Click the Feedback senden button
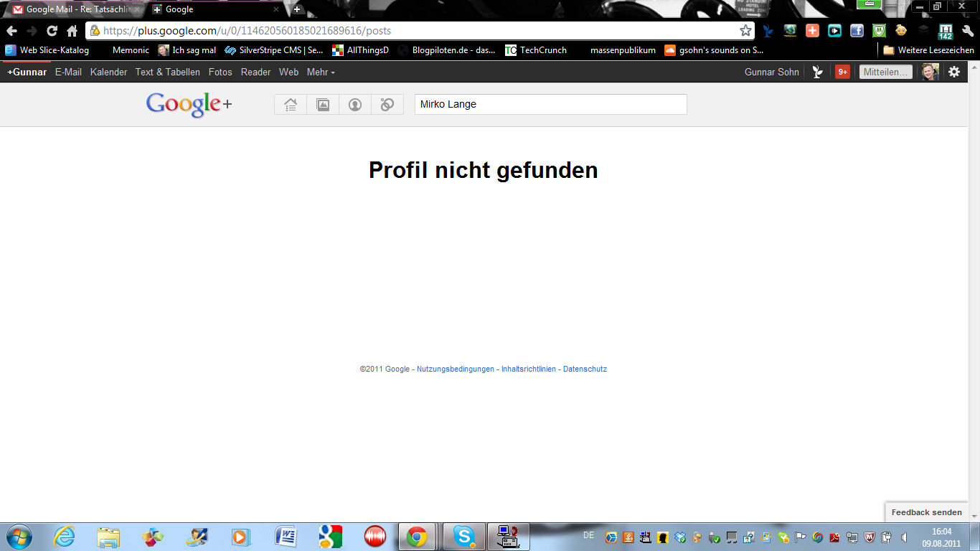980x551 pixels. pyautogui.click(x=926, y=512)
